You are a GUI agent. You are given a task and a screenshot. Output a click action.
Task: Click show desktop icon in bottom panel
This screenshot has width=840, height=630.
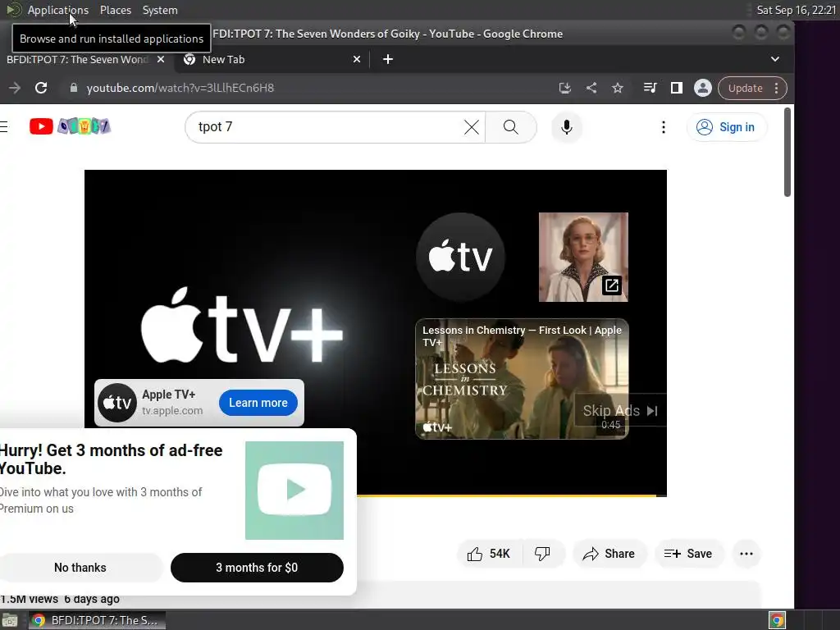10,620
